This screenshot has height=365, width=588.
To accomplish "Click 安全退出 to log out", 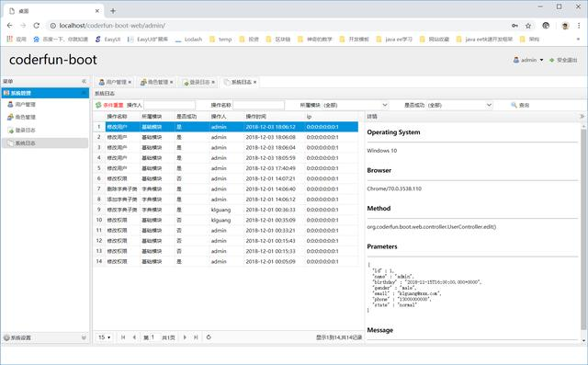I will click(563, 60).
